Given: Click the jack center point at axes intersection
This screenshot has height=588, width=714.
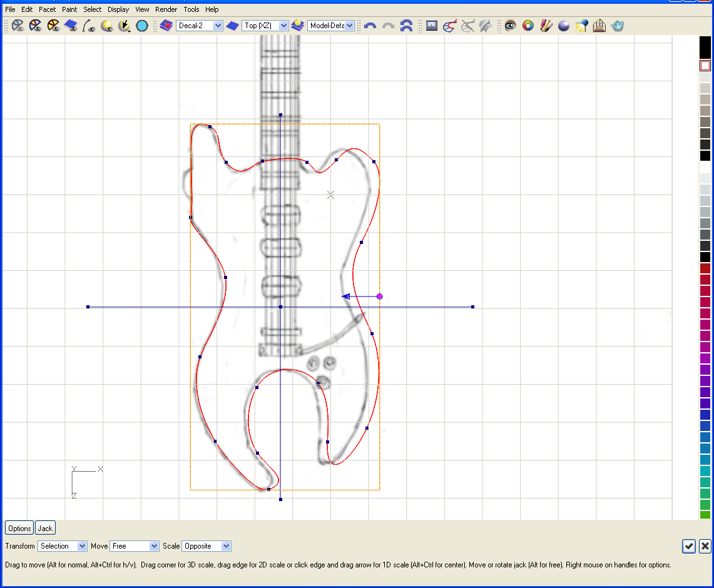Looking at the screenshot, I should click(280, 307).
